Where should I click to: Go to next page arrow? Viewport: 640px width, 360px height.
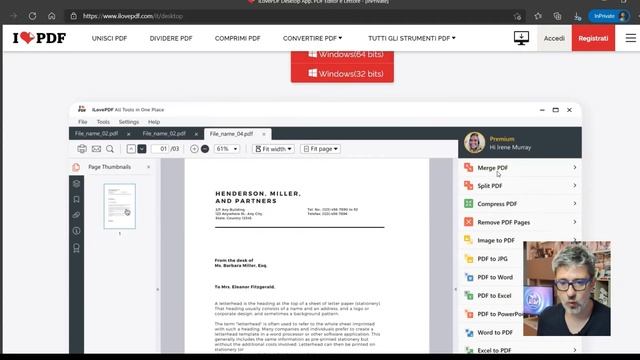pyautogui.click(x=142, y=149)
